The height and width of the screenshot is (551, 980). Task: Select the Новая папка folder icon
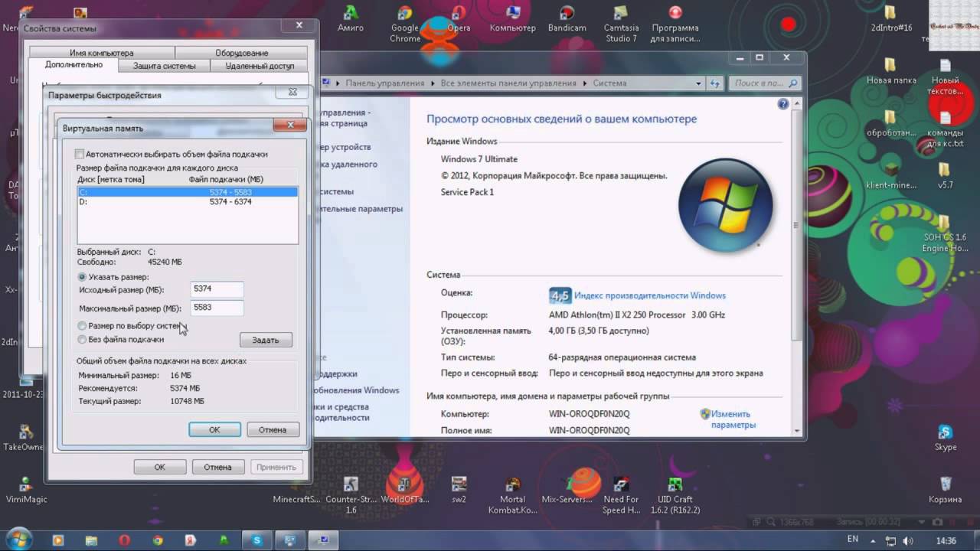tap(891, 71)
